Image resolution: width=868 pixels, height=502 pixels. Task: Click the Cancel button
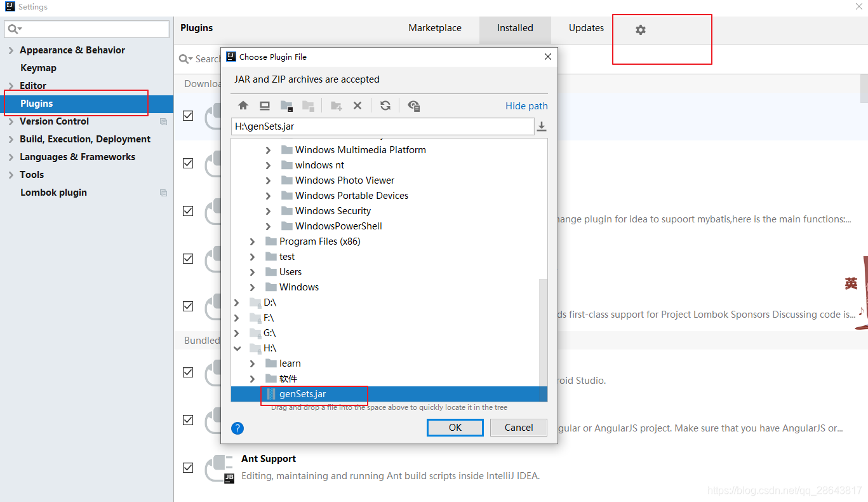coord(519,428)
